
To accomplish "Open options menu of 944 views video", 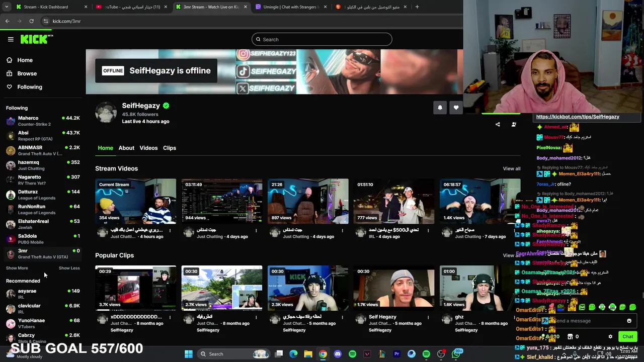I will [x=256, y=231].
